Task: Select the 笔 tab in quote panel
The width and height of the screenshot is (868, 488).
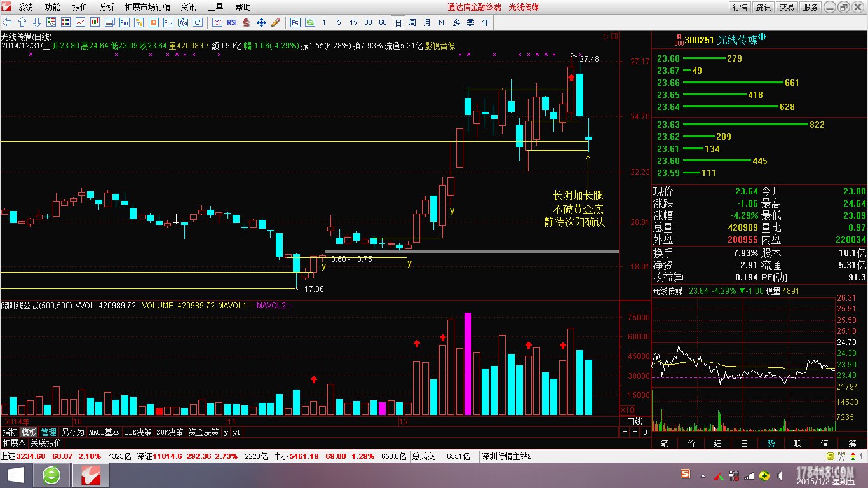Action: tap(665, 443)
